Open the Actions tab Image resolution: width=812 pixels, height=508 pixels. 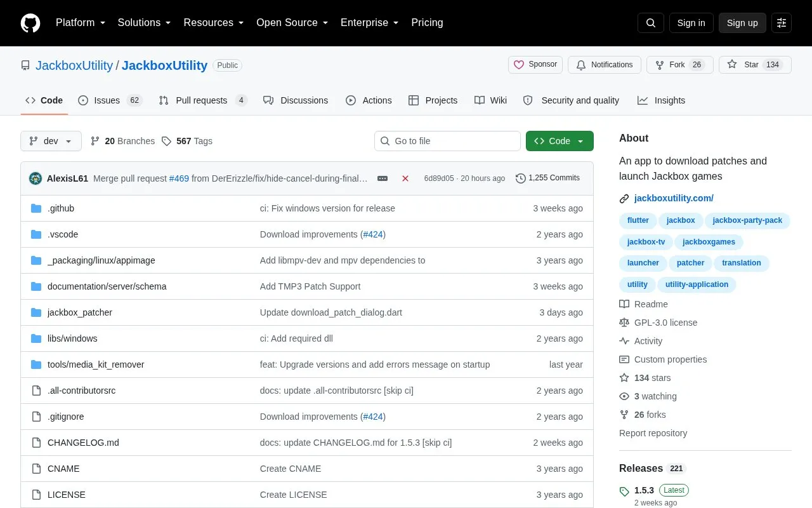(369, 100)
